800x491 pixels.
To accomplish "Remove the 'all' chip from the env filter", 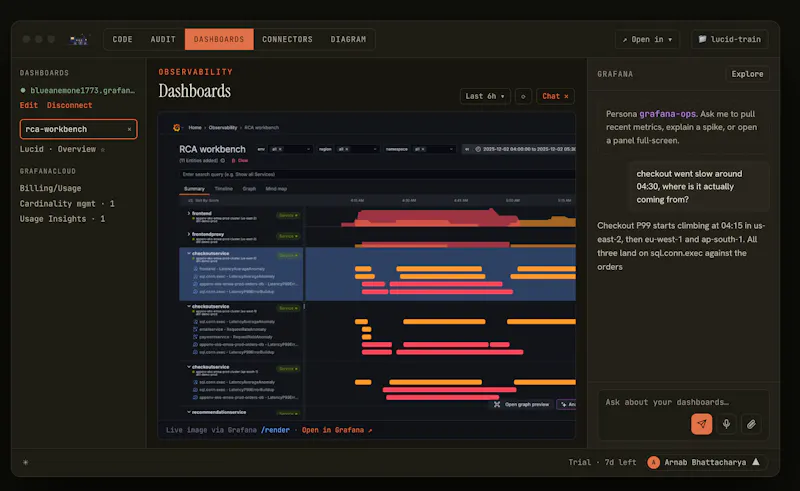I will (x=280, y=149).
